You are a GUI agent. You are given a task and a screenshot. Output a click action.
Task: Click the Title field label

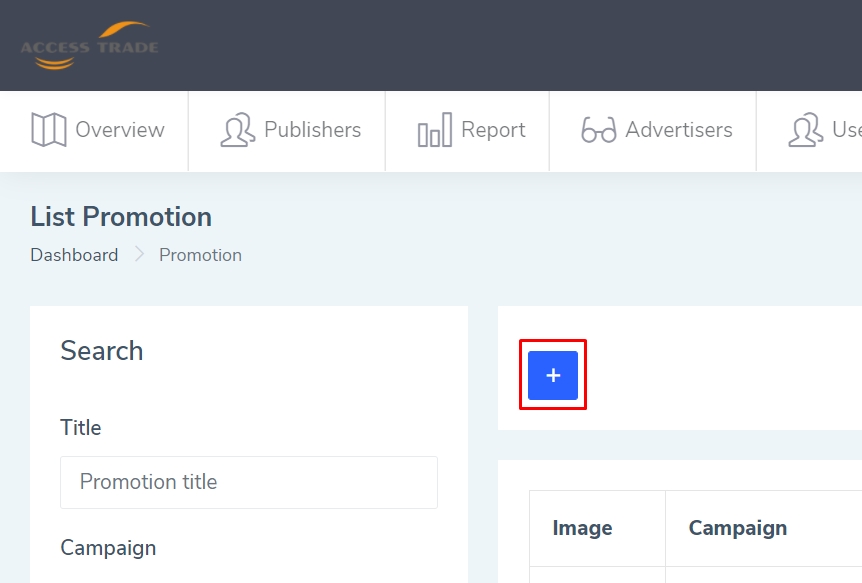[81, 428]
